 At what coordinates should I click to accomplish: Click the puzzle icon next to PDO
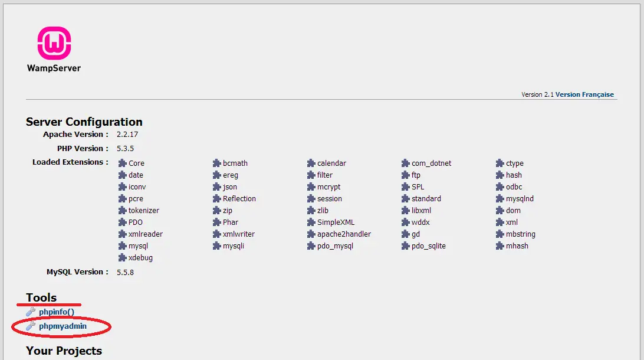click(123, 222)
